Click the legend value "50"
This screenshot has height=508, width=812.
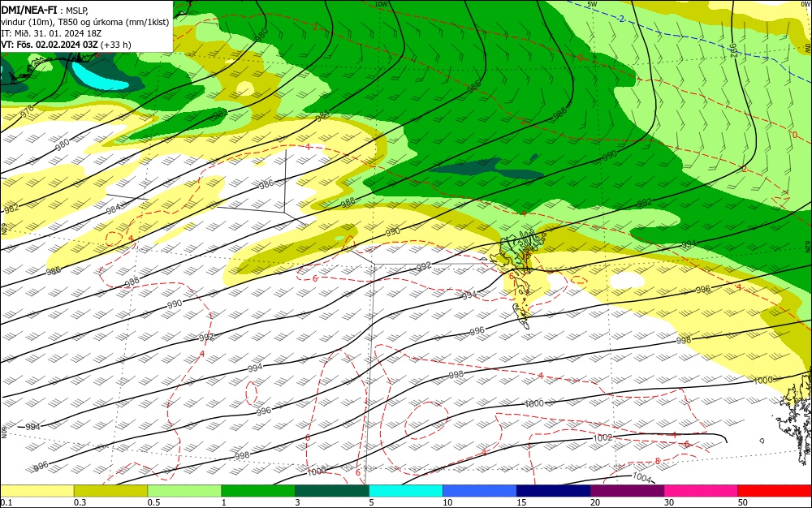coord(743,502)
